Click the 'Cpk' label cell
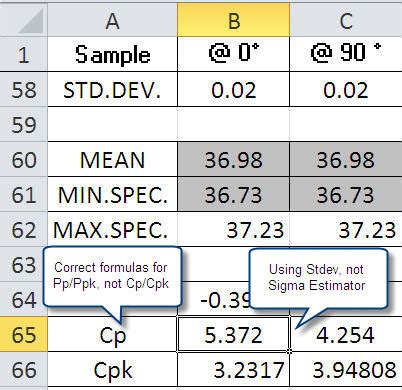402x390 pixels. 113,369
